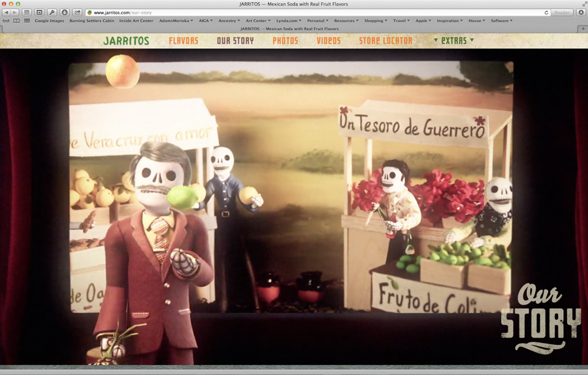Screen dimensions: 588x375
Task: Open the Photos page
Action: point(286,41)
